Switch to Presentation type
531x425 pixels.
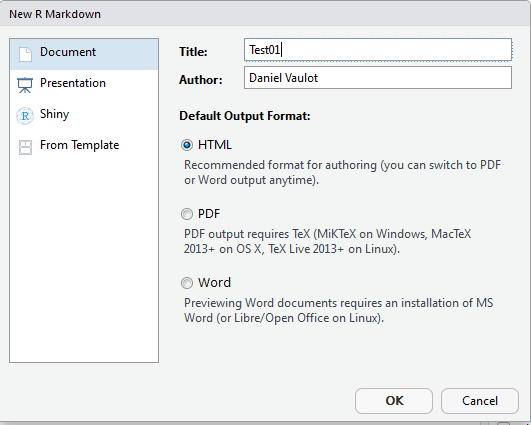[84, 85]
